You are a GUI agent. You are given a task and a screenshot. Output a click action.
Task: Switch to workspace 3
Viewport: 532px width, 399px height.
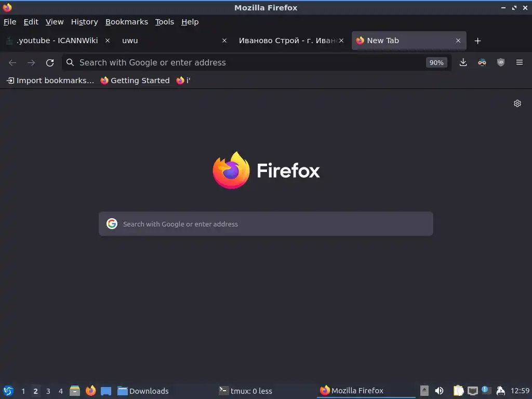pyautogui.click(x=48, y=391)
